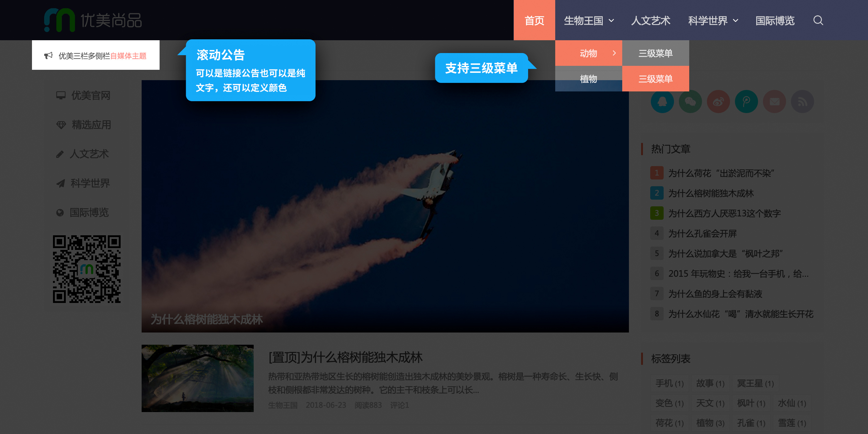Click the 荷花 (1) tag

669,423
